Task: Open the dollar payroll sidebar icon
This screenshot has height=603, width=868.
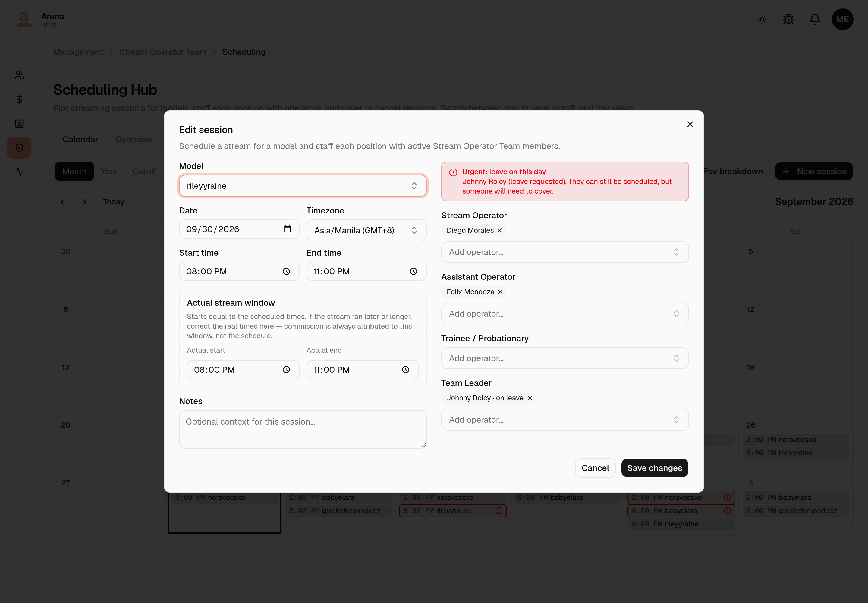Action: click(x=19, y=99)
